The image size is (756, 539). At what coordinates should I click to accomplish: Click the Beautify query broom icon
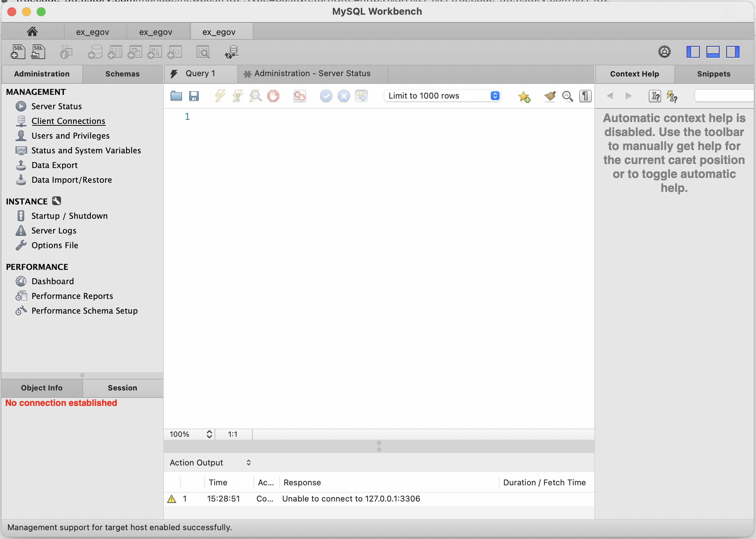click(550, 96)
